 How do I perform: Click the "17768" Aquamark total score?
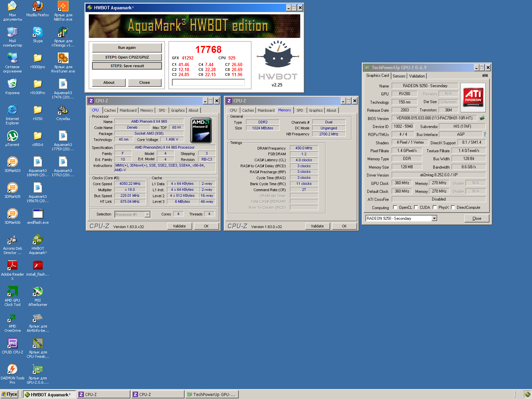(x=208, y=50)
